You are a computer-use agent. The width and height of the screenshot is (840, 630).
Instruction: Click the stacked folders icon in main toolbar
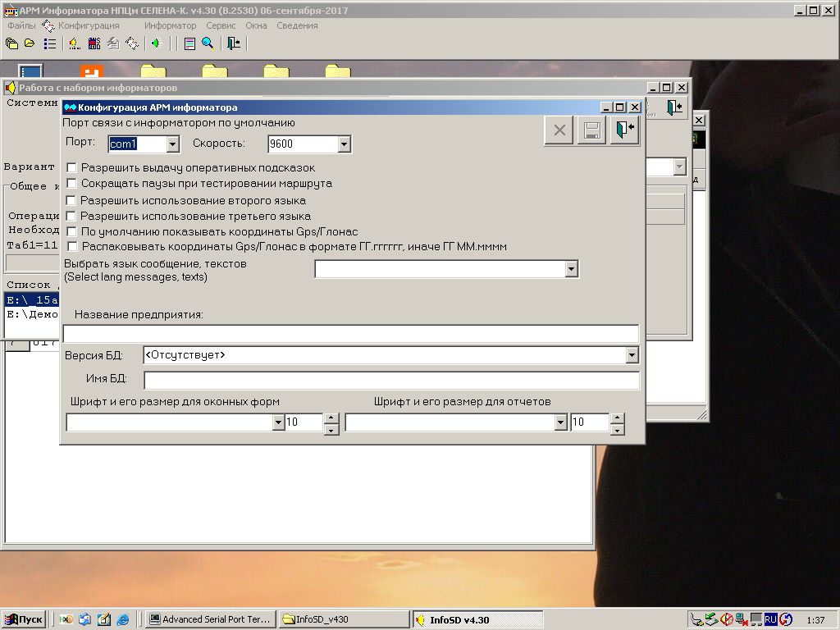(11, 43)
